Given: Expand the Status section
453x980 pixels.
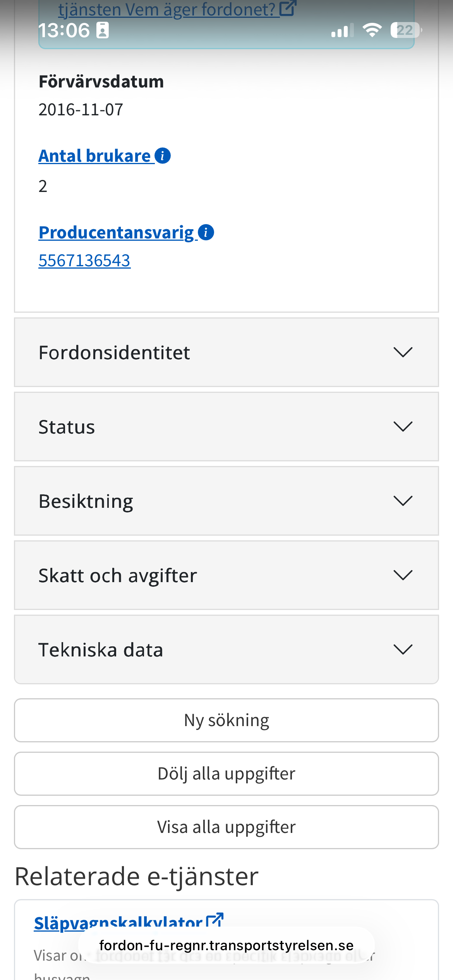Looking at the screenshot, I should pos(226,427).
